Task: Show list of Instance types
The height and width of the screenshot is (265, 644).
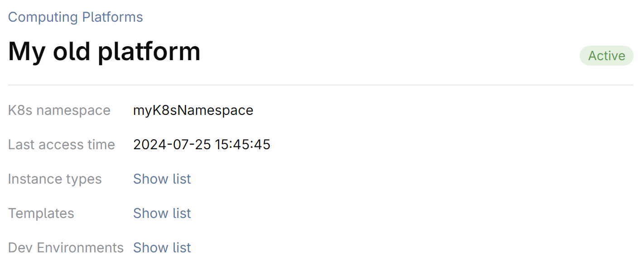Action: point(162,179)
